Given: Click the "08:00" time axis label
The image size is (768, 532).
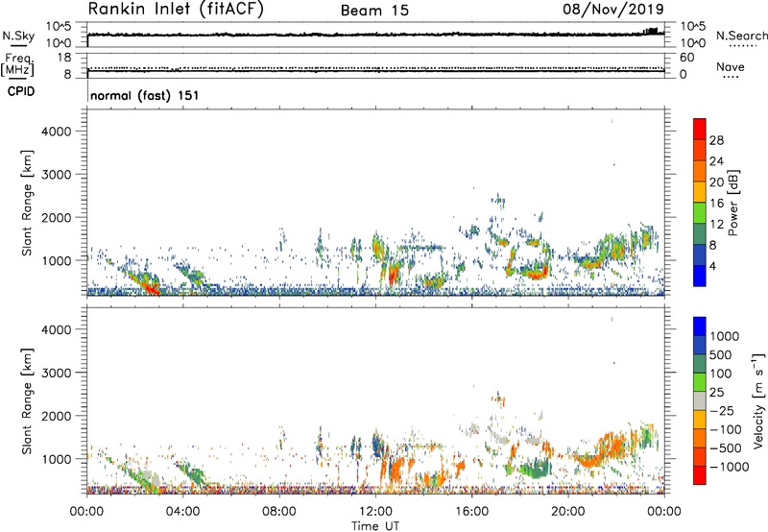Looking at the screenshot, I should coord(279,512).
